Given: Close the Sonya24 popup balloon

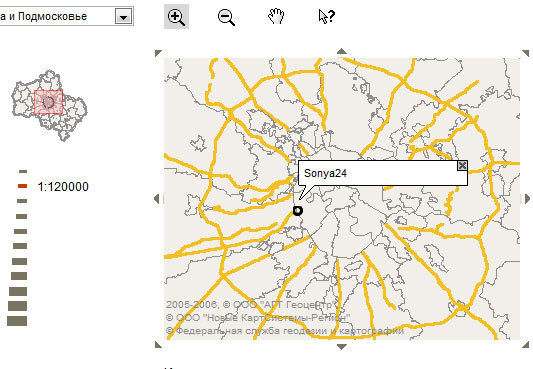Looking at the screenshot, I should tap(462, 165).
